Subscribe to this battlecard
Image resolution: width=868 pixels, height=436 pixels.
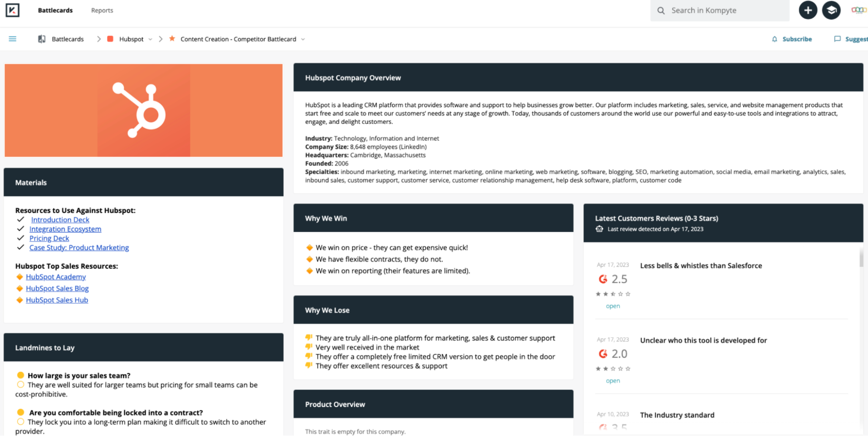click(x=797, y=39)
